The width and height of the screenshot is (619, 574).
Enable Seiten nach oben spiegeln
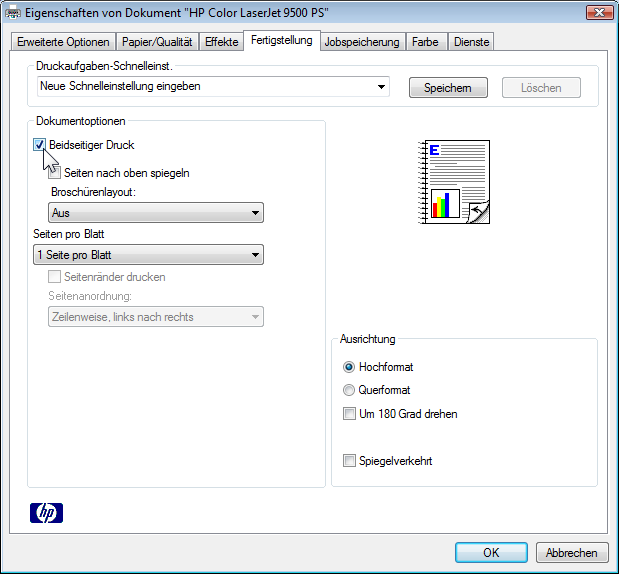[x=55, y=172]
